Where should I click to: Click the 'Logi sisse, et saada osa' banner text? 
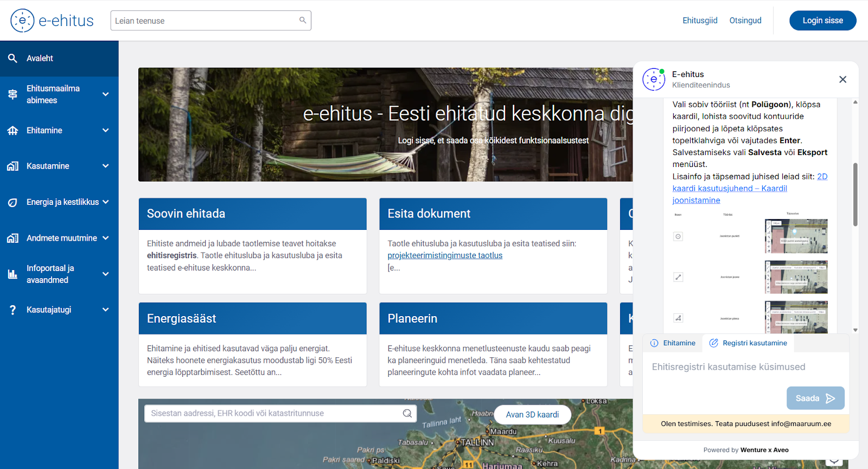(494, 140)
